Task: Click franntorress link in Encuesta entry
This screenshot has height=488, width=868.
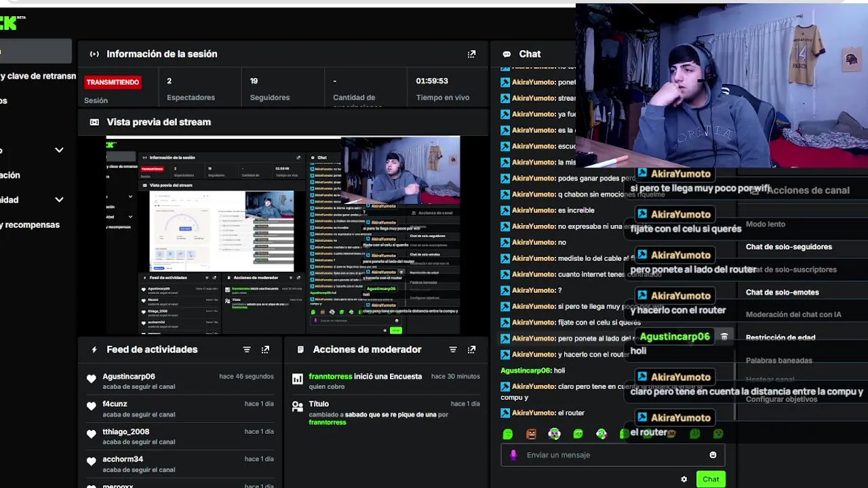Action: click(x=330, y=376)
